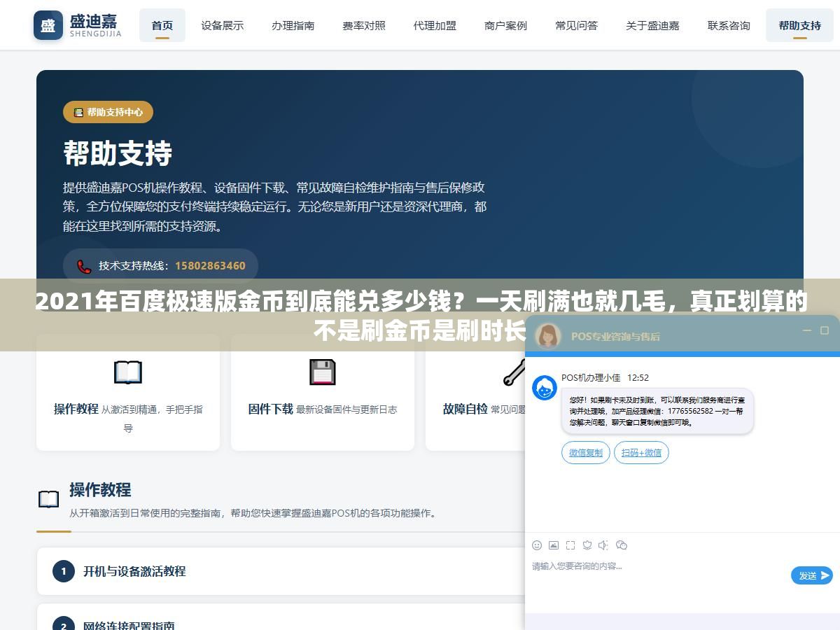Minimize the POS专业咨询与售后 chat window

click(806, 330)
